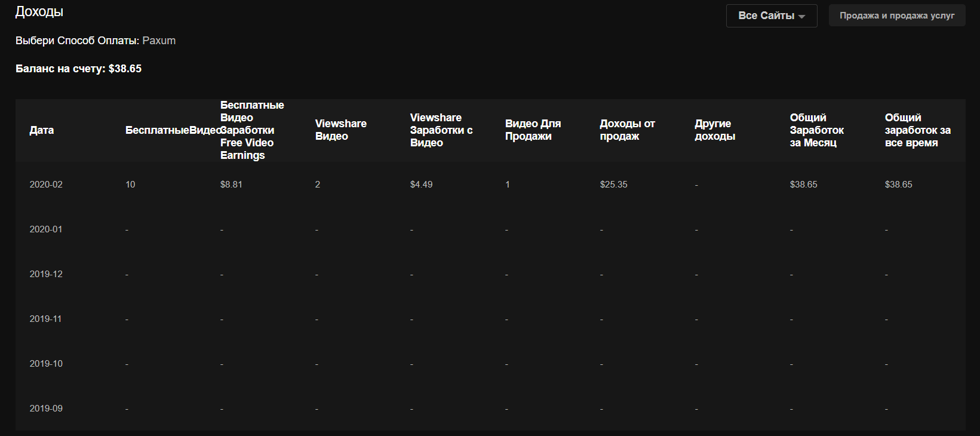Select the 2019-10 date row
This screenshot has height=436, width=980.
coord(46,364)
